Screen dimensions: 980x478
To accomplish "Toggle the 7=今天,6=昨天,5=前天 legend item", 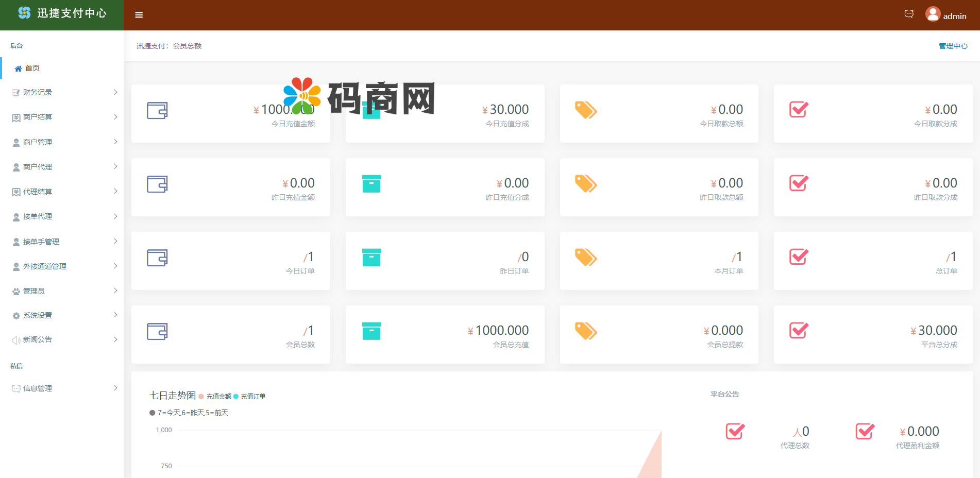I will tap(189, 413).
